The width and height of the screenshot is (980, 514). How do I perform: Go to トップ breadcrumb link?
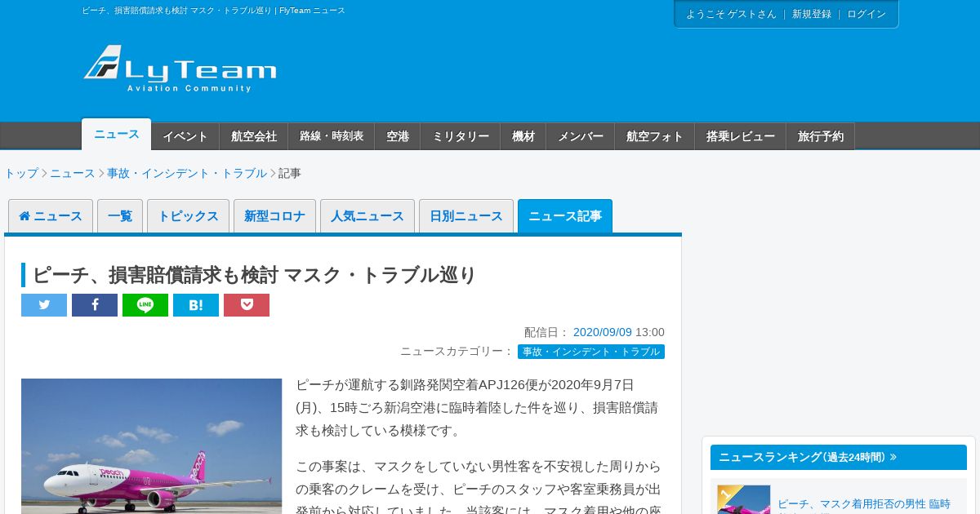[21, 173]
